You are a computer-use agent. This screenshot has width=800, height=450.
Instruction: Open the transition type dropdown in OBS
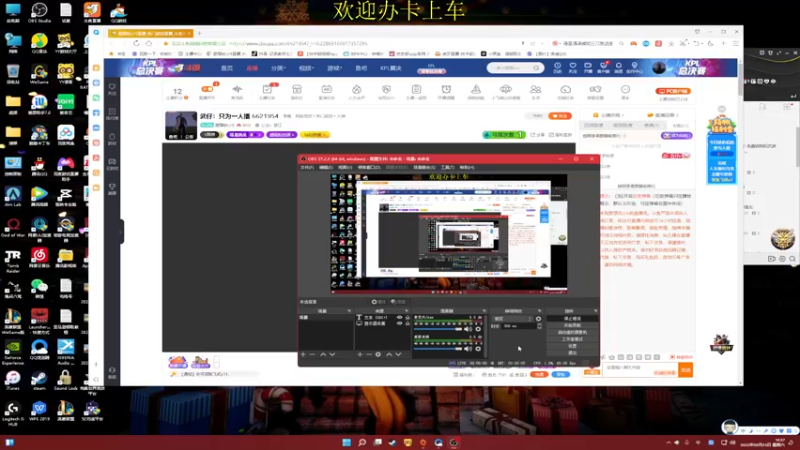pyautogui.click(x=512, y=319)
